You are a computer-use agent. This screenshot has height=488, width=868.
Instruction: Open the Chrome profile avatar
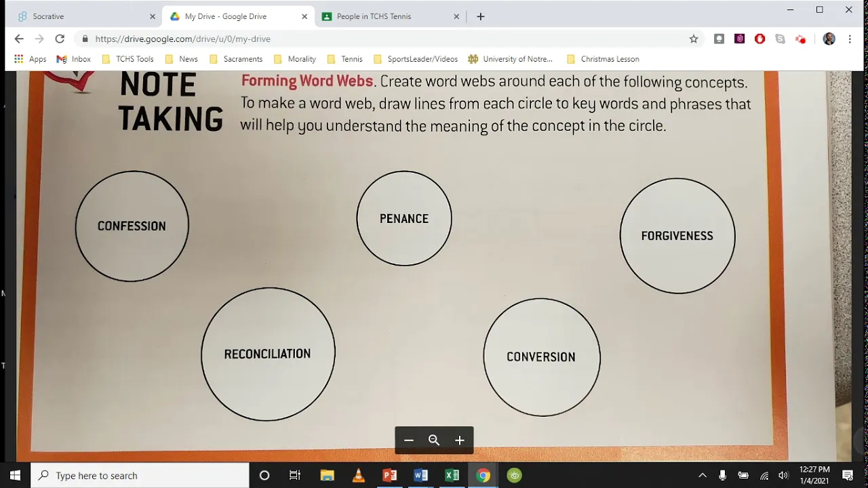829,39
